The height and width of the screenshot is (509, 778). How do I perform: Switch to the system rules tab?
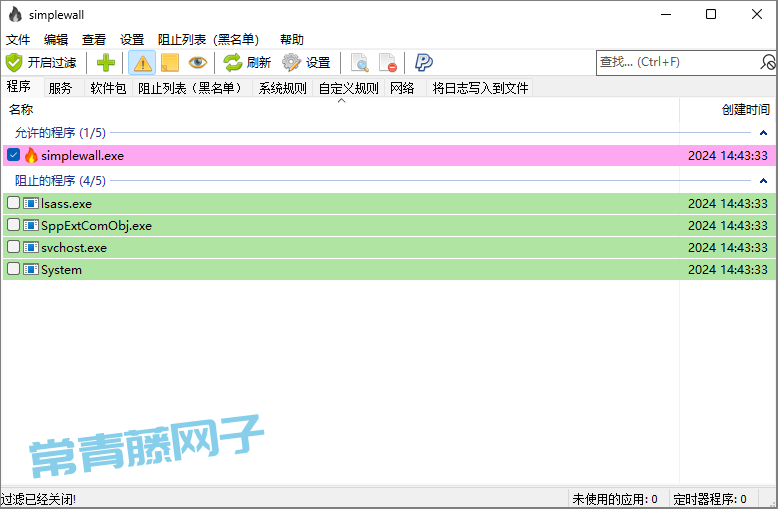point(282,88)
